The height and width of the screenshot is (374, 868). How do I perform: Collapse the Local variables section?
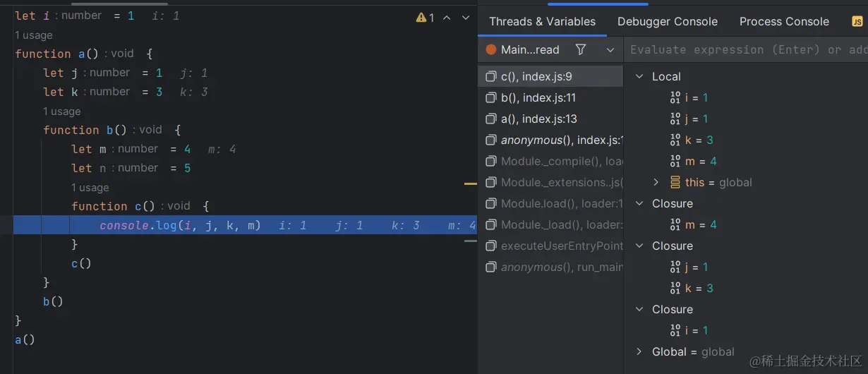click(x=639, y=76)
